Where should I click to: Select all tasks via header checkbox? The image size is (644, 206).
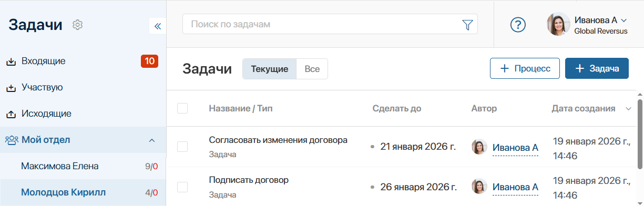[x=182, y=108]
